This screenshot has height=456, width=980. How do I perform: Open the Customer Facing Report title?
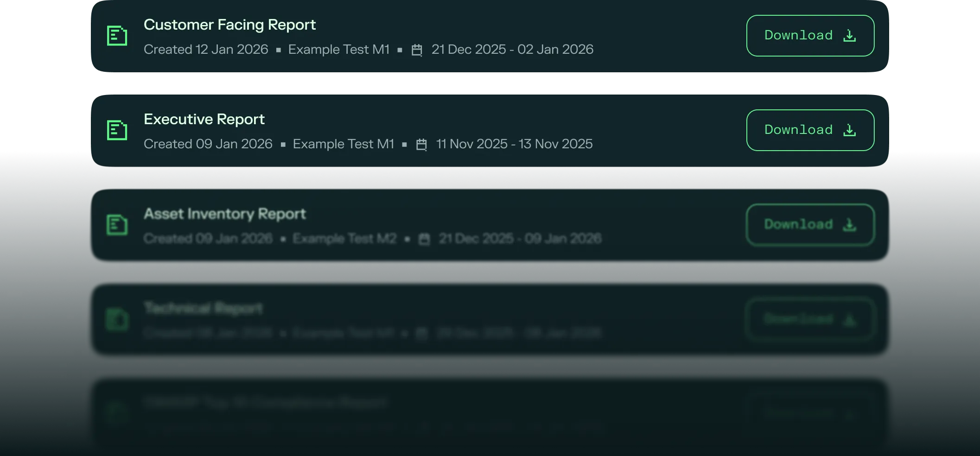click(x=229, y=25)
